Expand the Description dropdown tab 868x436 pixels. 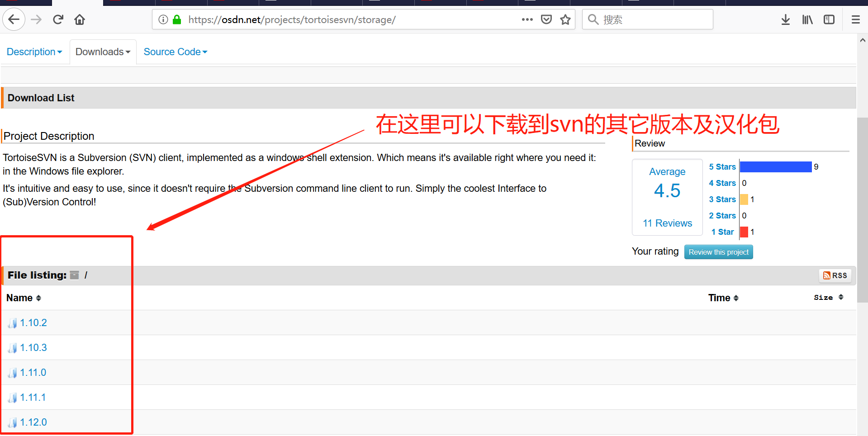[x=34, y=52]
